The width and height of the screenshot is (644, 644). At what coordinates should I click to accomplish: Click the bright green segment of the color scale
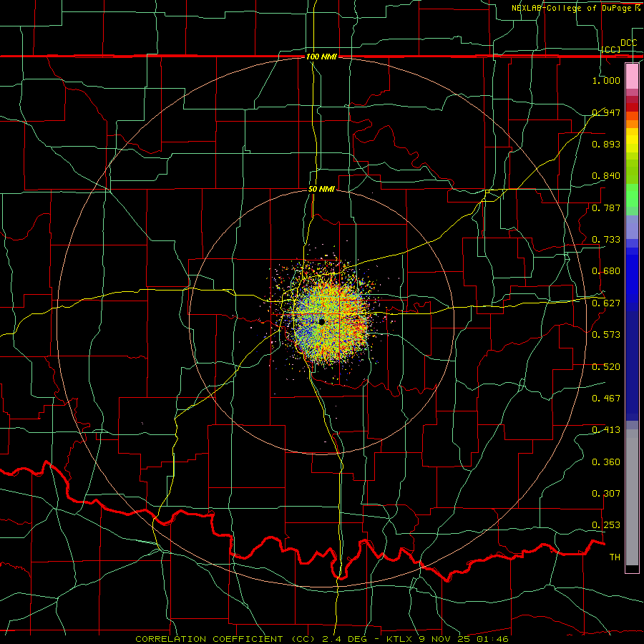632,195
